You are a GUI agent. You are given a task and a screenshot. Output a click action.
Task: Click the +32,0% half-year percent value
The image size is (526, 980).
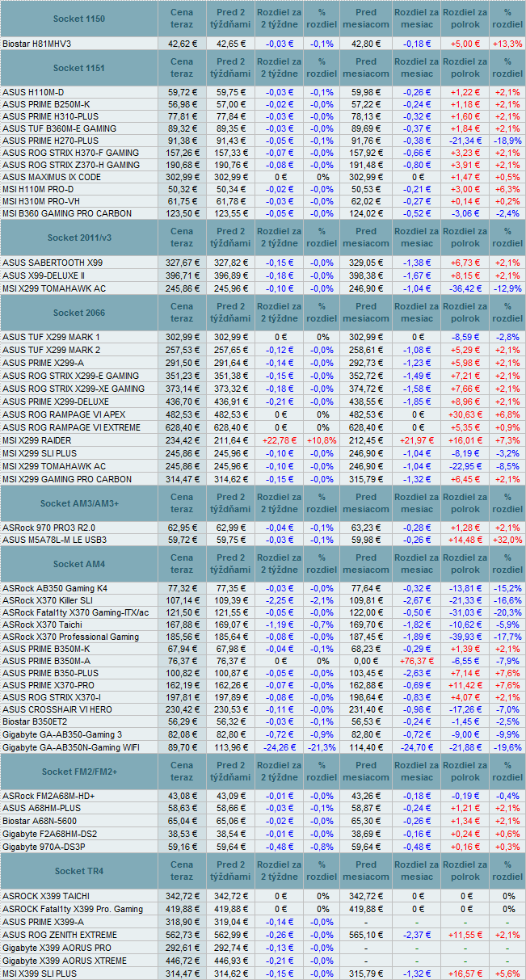coord(507,540)
